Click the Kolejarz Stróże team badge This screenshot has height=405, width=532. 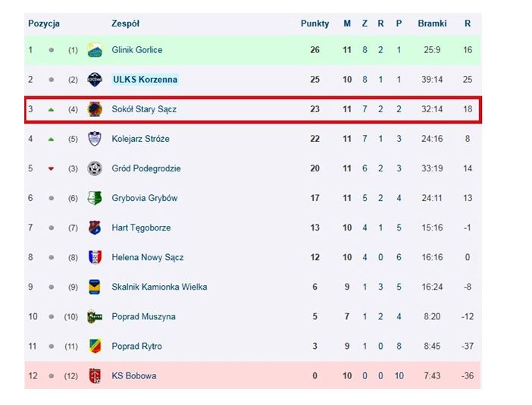coord(95,139)
